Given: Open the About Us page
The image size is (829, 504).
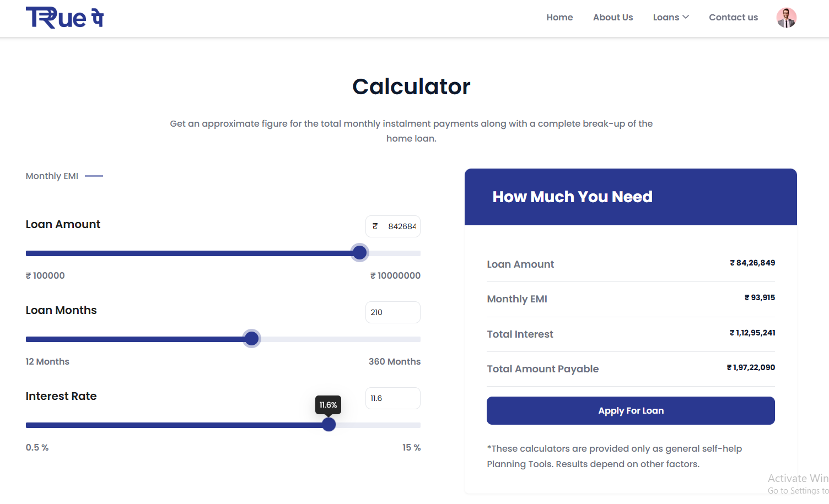Looking at the screenshot, I should [x=612, y=18].
